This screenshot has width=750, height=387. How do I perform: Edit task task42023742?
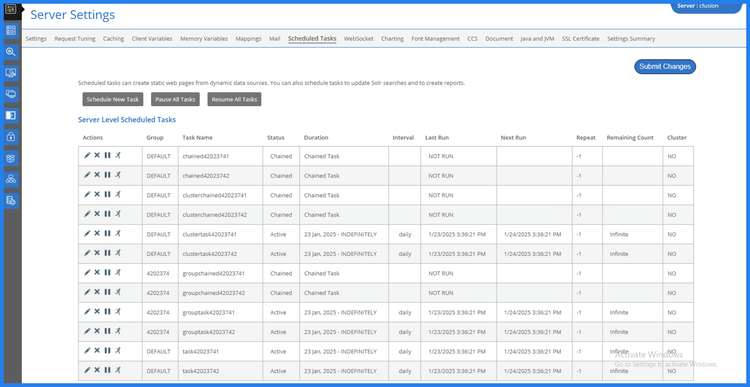[x=87, y=370]
